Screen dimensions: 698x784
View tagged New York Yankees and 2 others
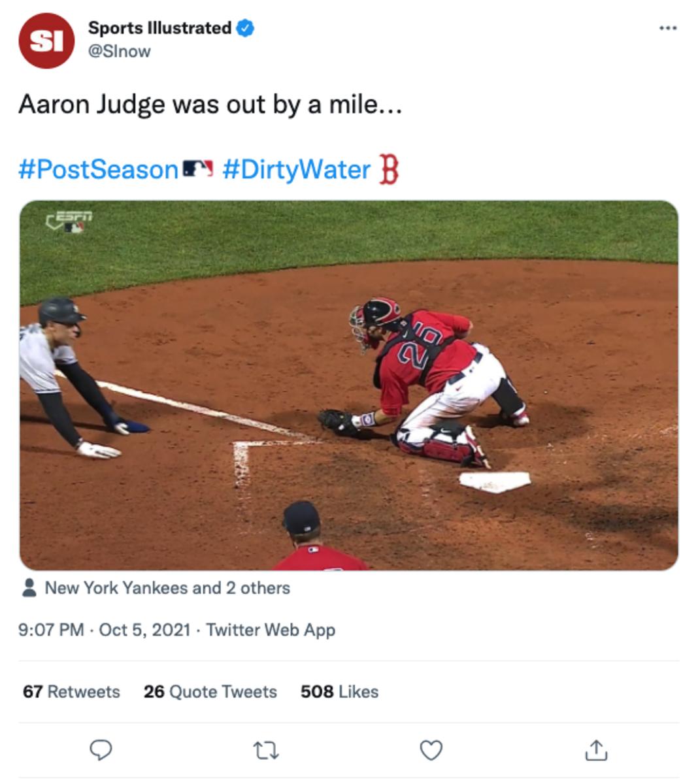167,588
